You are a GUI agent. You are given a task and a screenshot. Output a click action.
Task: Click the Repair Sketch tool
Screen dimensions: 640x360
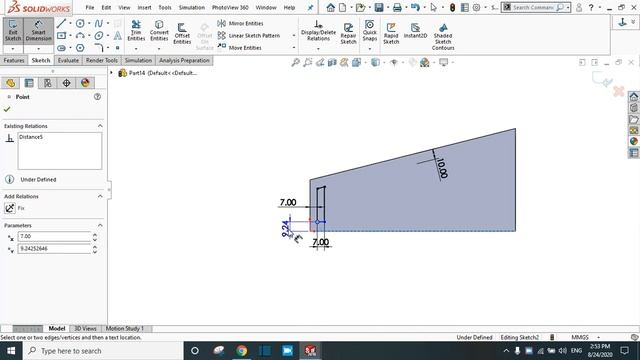pyautogui.click(x=348, y=33)
